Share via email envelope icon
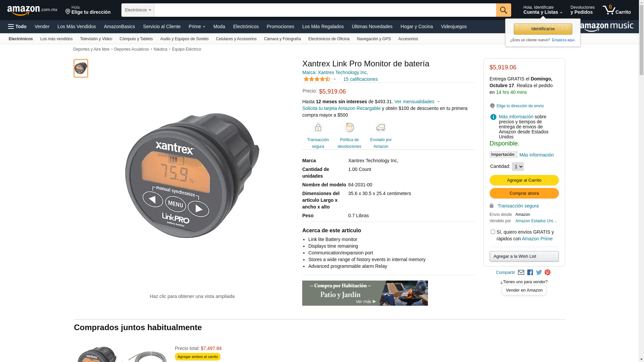Viewport: 644px width, 362px height. (x=521, y=273)
